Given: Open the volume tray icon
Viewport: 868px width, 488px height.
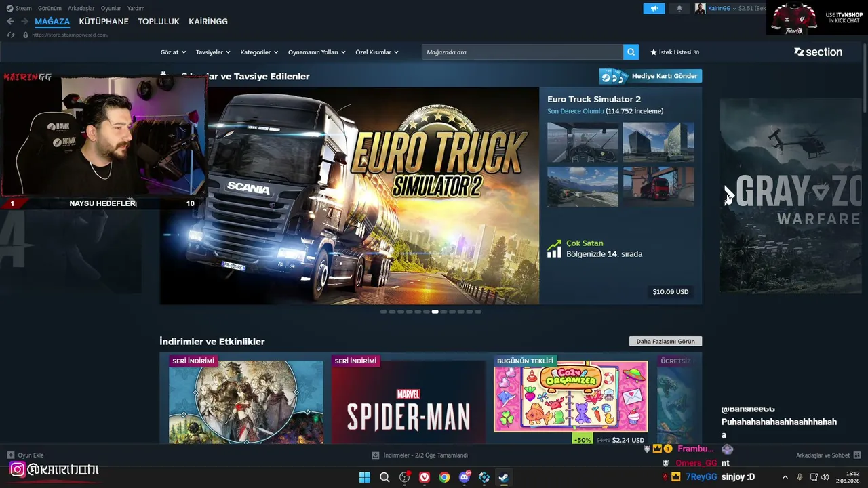Looking at the screenshot, I should 825,477.
